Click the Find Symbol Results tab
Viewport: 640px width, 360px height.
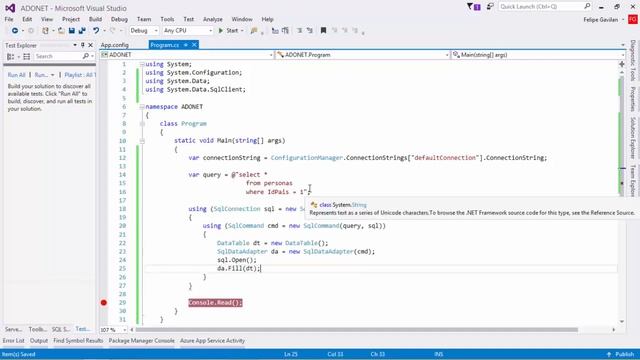(78, 340)
